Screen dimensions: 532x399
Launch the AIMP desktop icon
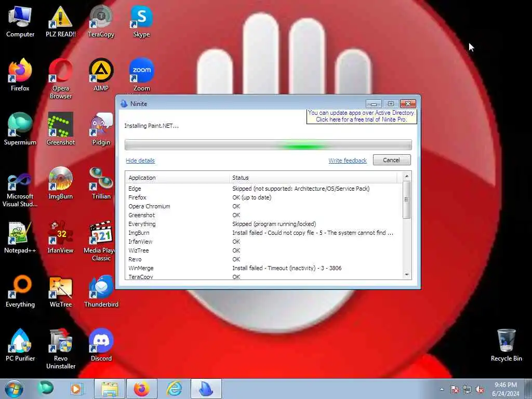pos(101,75)
